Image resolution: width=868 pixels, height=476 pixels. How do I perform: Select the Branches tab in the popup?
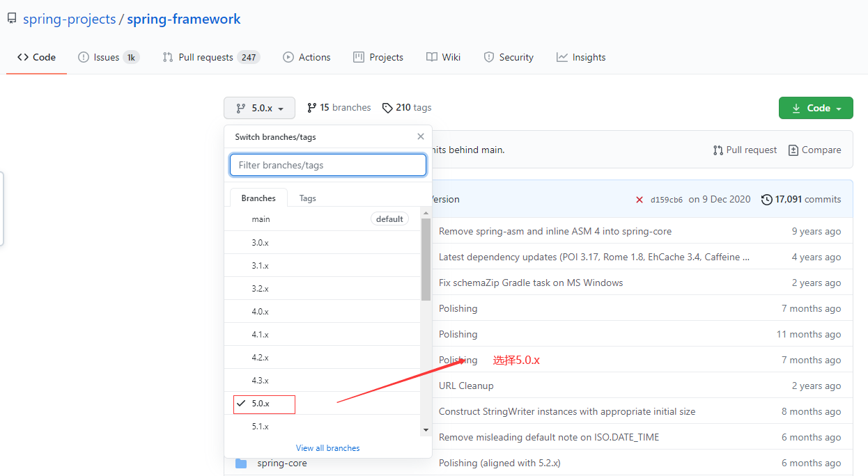(258, 198)
